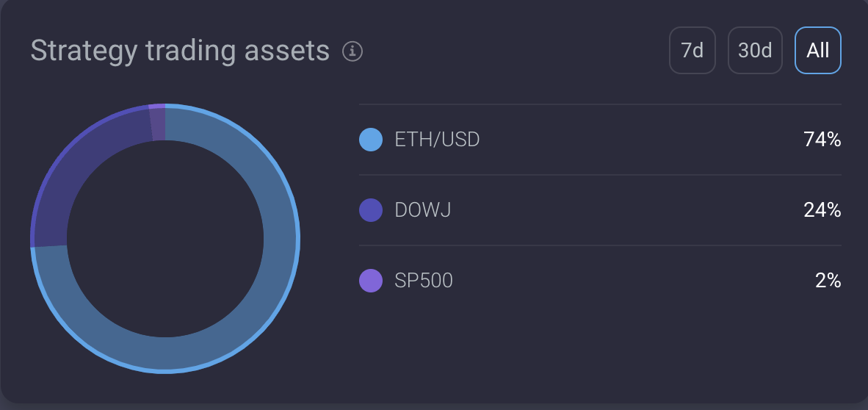Click the divider line between DOWJ and SP500
Image resolution: width=868 pixels, height=410 pixels.
(x=600, y=245)
